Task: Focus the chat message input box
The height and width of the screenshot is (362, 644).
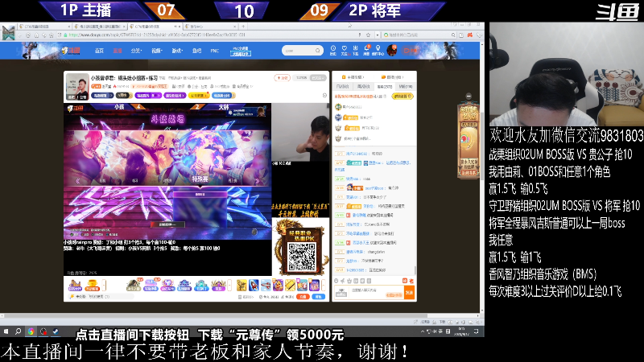Action: pyautogui.click(x=376, y=292)
